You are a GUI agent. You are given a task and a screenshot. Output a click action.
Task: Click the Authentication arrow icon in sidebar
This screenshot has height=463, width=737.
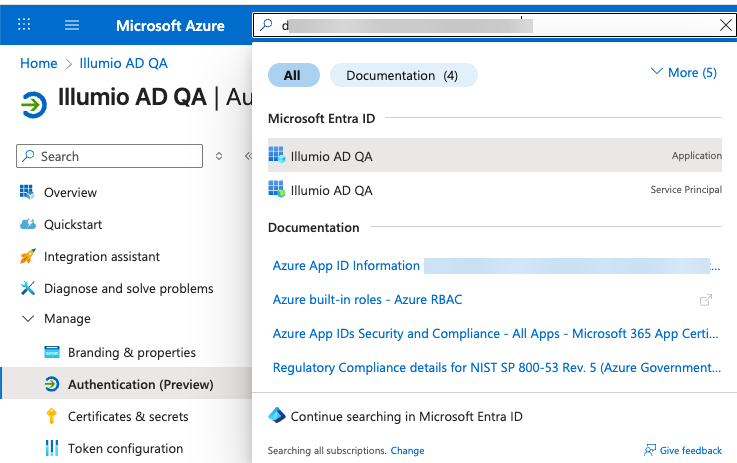click(52, 384)
